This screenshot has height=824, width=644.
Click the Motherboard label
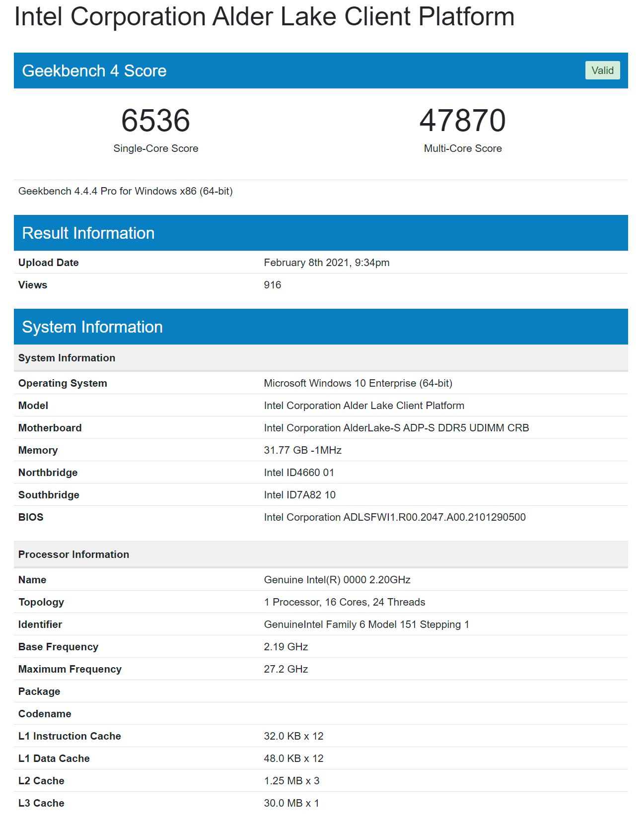(50, 428)
